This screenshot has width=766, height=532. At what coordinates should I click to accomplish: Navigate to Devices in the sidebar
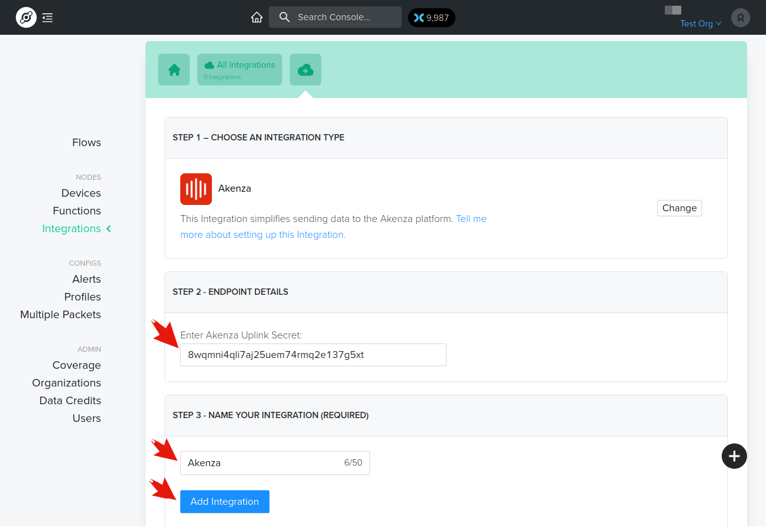pos(81,193)
